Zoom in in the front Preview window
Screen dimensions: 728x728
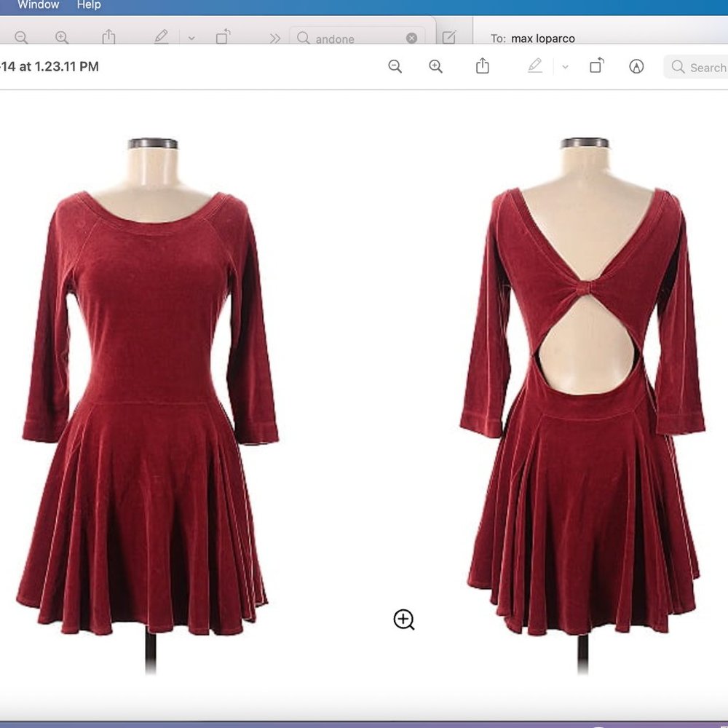click(435, 66)
